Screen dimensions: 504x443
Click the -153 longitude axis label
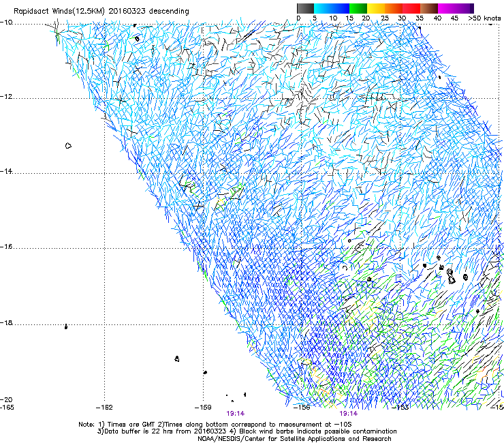tap(400, 408)
